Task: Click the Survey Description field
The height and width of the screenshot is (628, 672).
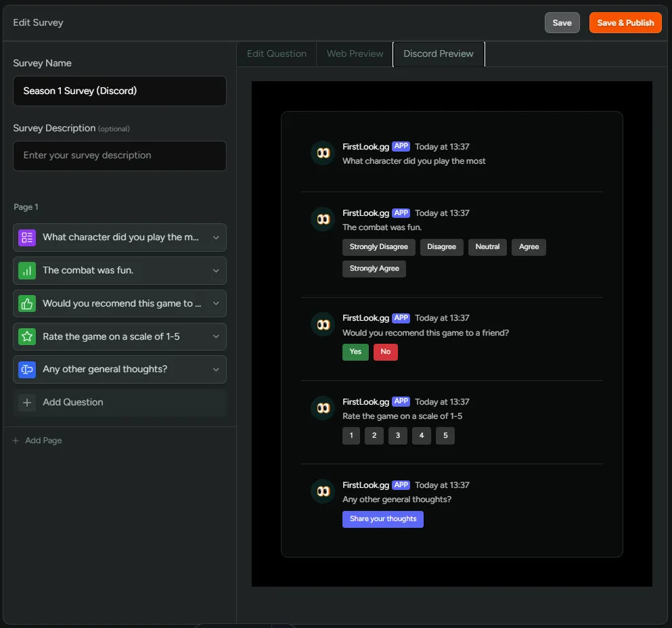Action: (x=119, y=156)
